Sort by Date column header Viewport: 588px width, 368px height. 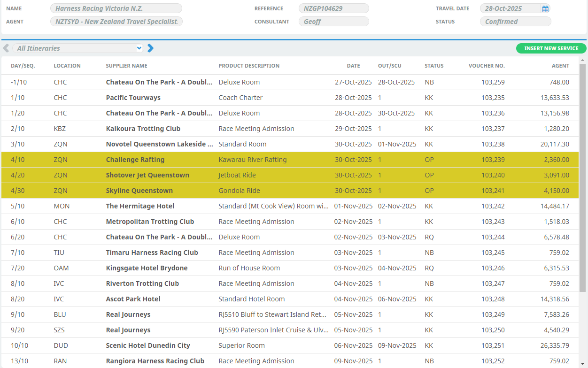(x=354, y=66)
